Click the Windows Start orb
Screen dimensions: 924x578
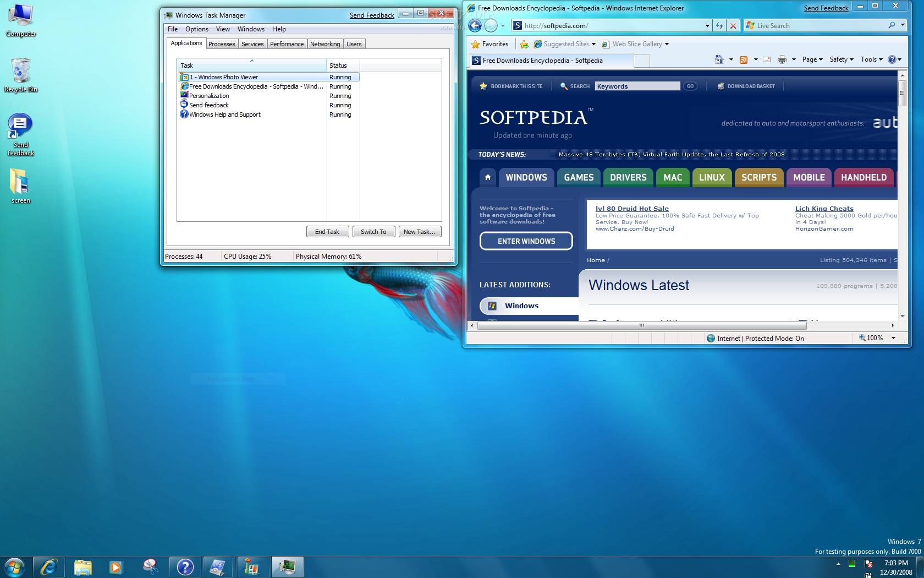click(x=14, y=567)
